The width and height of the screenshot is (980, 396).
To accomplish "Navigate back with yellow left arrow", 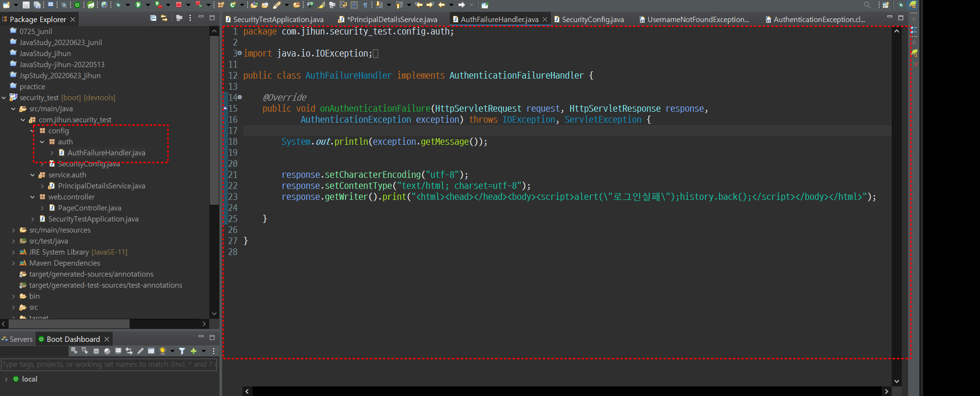I will click(x=442, y=5).
